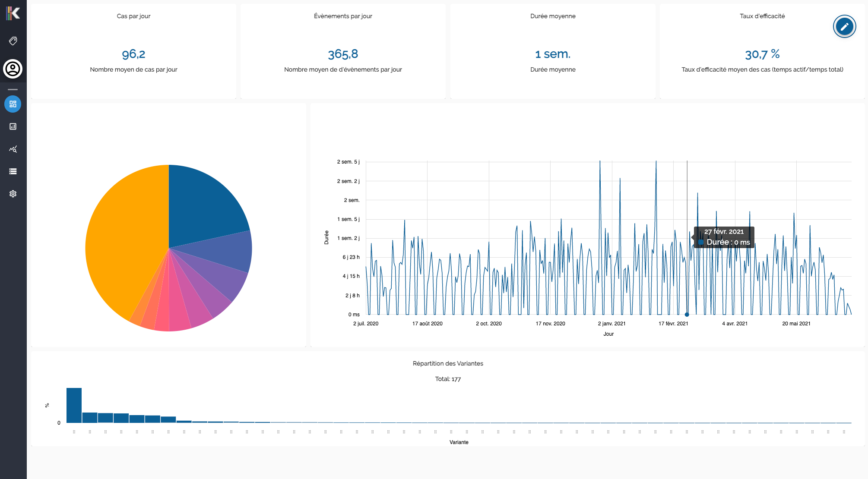Image resolution: width=868 pixels, height=479 pixels.
Task: Click the 27 févr. 2021 data point
Action: click(x=687, y=315)
